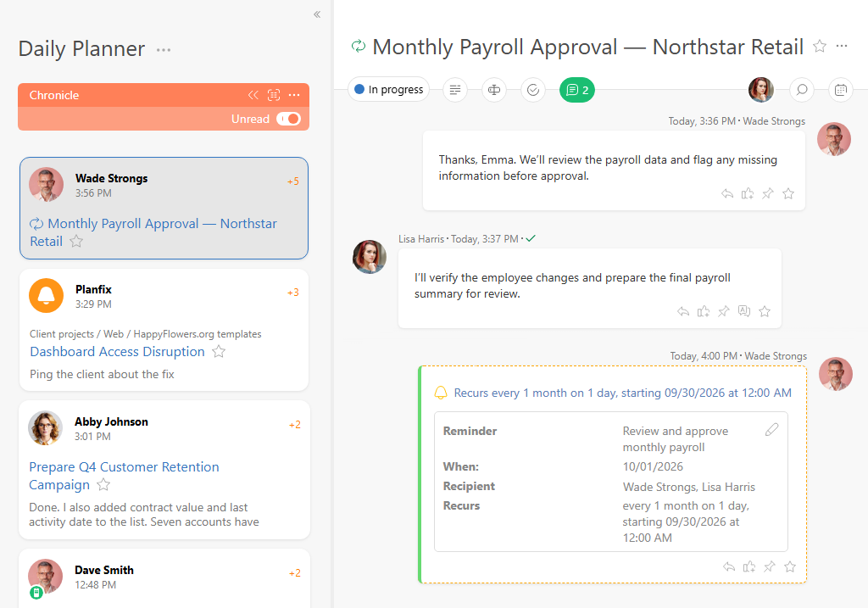This screenshot has height=608, width=868.
Task: Collapse the Daily Planner sidebar panel
Action: [317, 14]
